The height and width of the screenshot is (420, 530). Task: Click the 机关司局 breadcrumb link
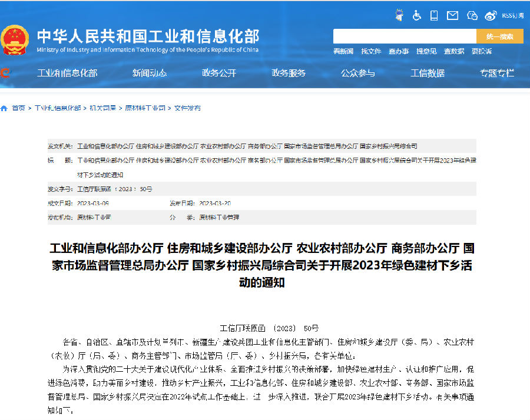tap(102, 108)
